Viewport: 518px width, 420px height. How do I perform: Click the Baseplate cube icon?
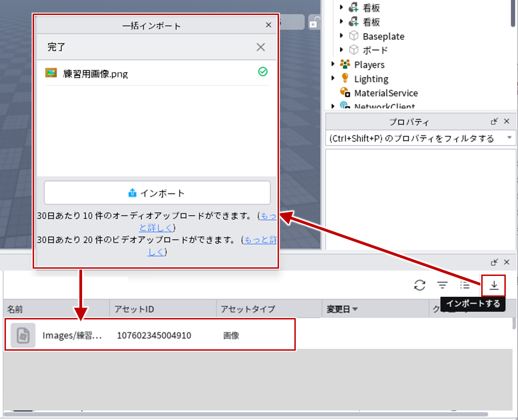(x=354, y=36)
